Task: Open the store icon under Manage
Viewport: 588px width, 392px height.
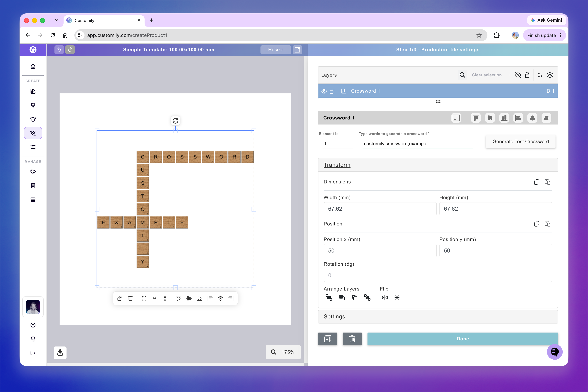Action: tap(33, 200)
